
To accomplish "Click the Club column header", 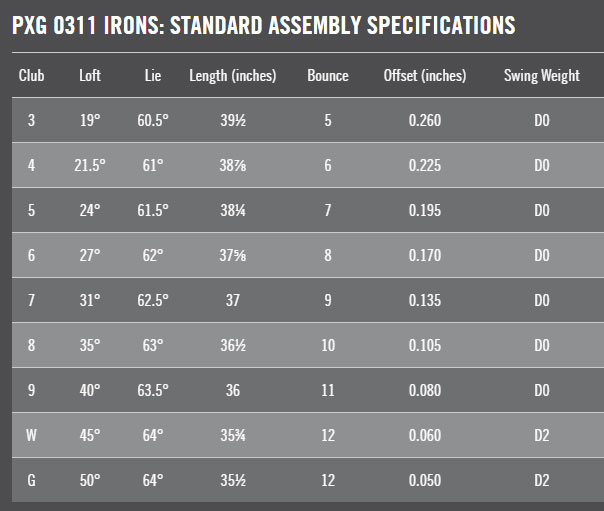I will 31,76.
